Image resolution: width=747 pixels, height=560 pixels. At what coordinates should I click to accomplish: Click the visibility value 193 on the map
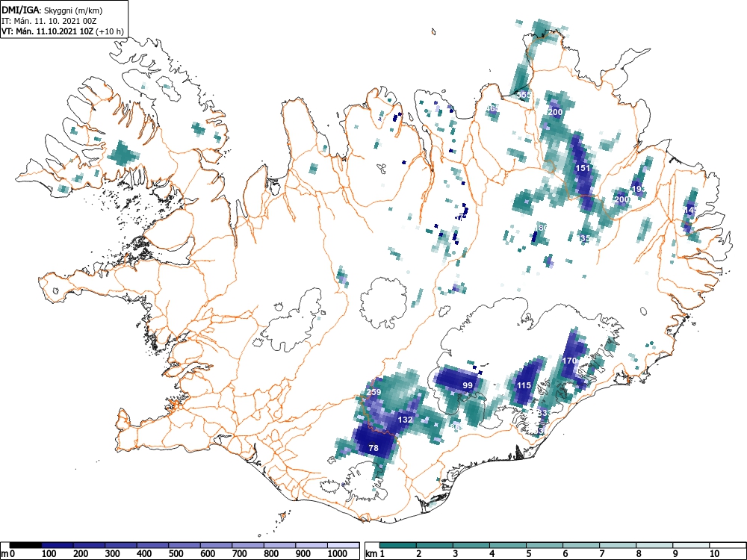tap(639, 189)
